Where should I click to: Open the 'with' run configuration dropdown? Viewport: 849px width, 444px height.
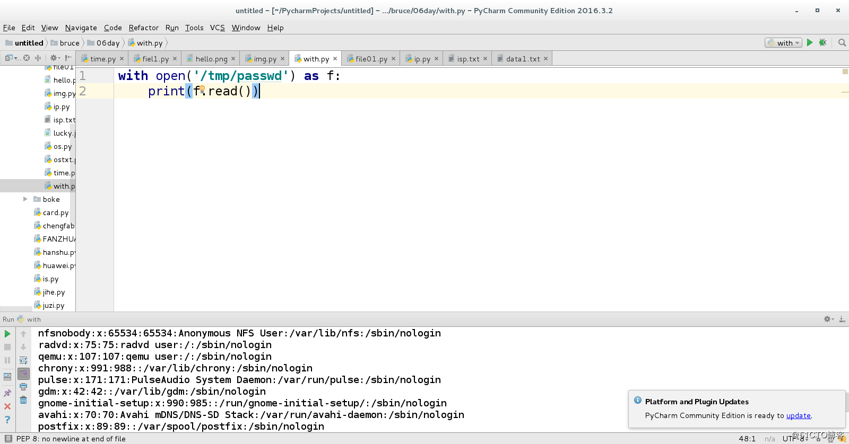pos(783,43)
